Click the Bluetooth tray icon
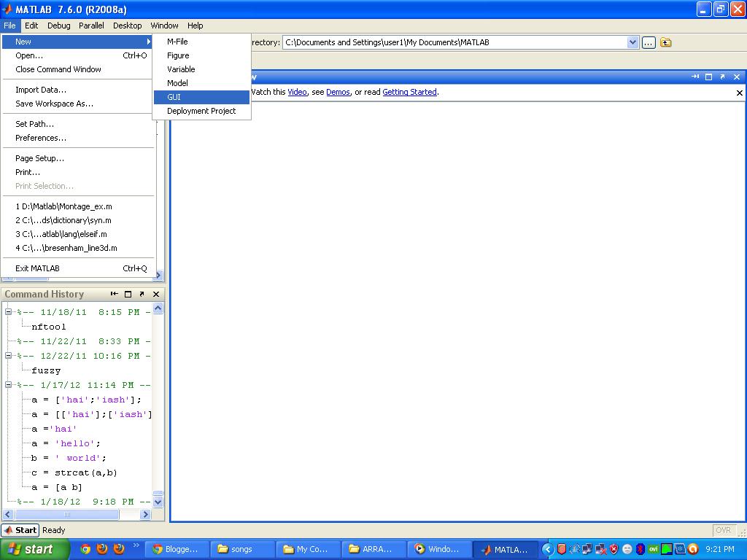This screenshot has width=747, height=560. pyautogui.click(x=640, y=550)
